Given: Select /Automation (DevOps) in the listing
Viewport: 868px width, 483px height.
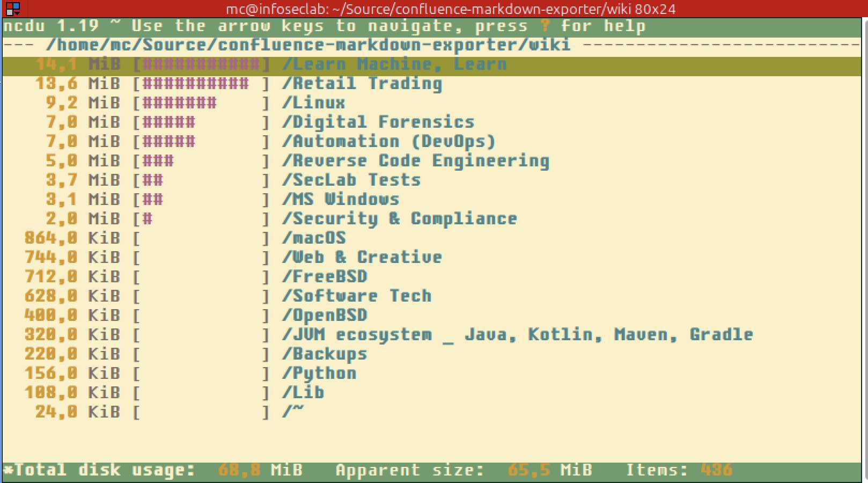Looking at the screenshot, I should click(389, 142).
